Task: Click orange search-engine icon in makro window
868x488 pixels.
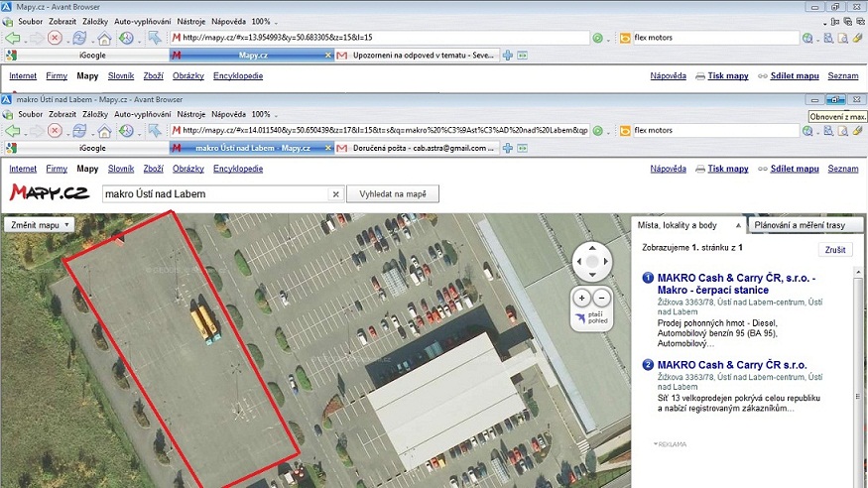Action: [625, 131]
